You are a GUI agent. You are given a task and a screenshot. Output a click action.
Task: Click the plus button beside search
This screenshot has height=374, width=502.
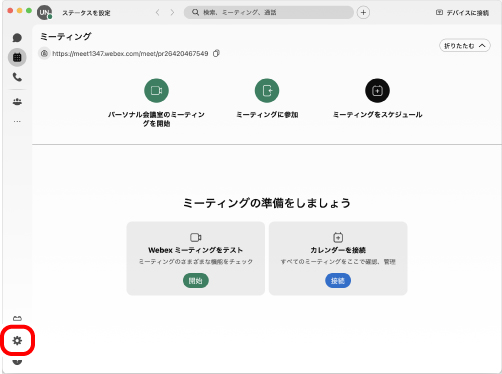tap(363, 13)
